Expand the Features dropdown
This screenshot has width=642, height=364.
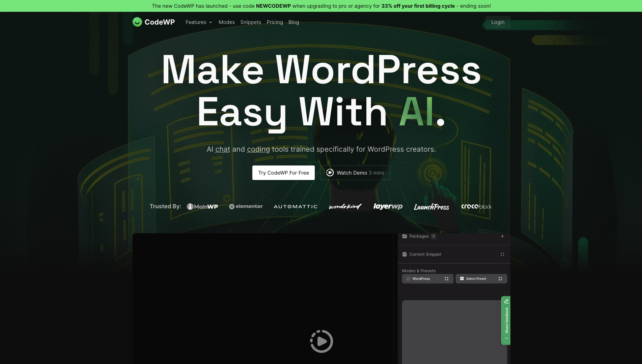199,22
